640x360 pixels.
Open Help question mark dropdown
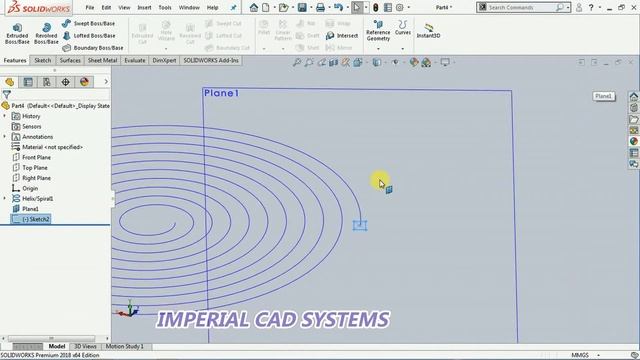(x=599, y=7)
